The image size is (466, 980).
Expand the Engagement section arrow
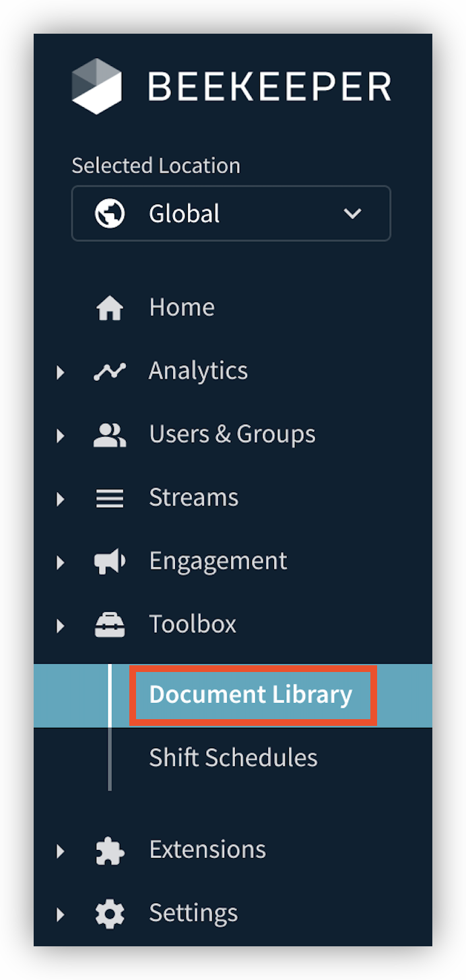61,562
